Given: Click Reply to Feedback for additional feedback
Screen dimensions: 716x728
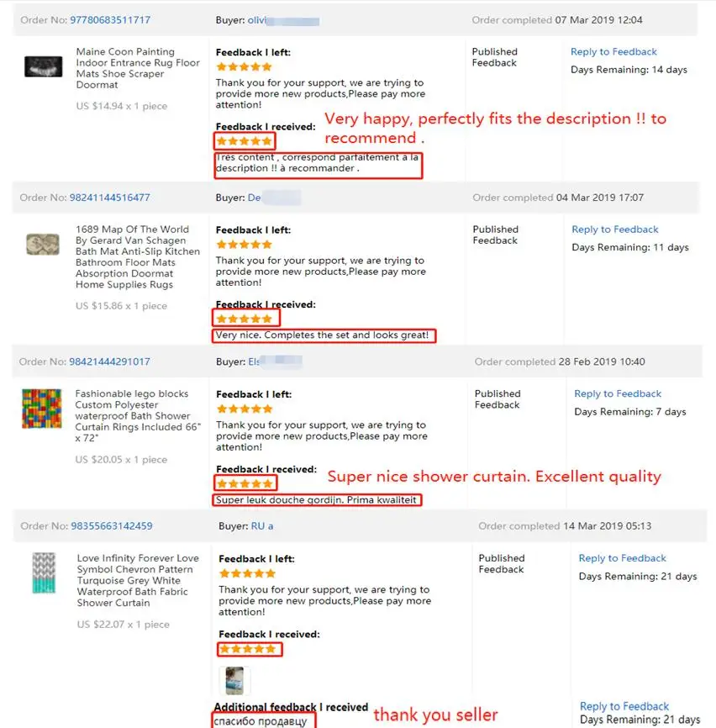Looking at the screenshot, I should point(624,706).
